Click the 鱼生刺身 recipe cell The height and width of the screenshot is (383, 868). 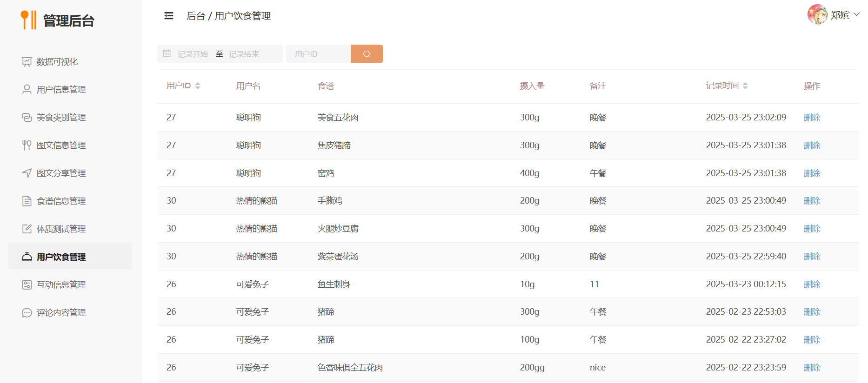tap(334, 284)
